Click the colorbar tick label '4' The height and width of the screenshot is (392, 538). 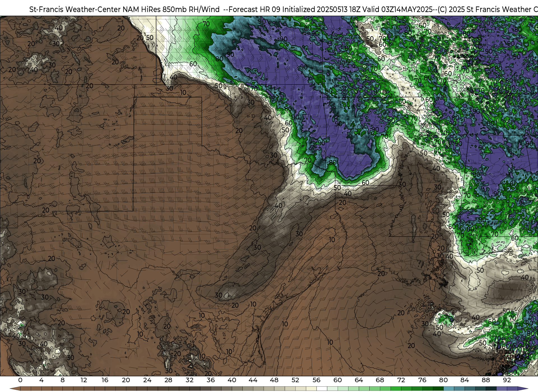[41, 380]
